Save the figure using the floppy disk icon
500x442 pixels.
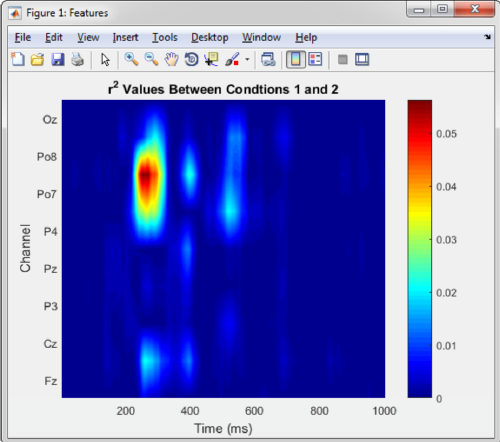[58, 60]
